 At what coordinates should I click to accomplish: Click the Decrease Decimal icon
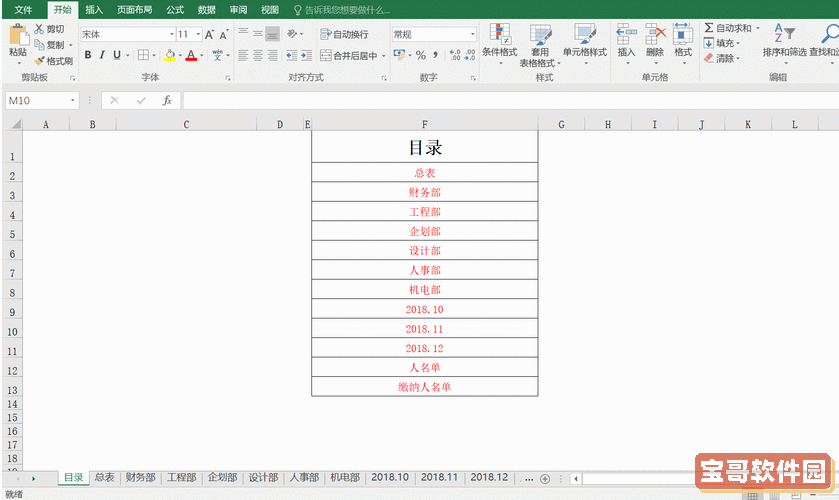click(469, 55)
